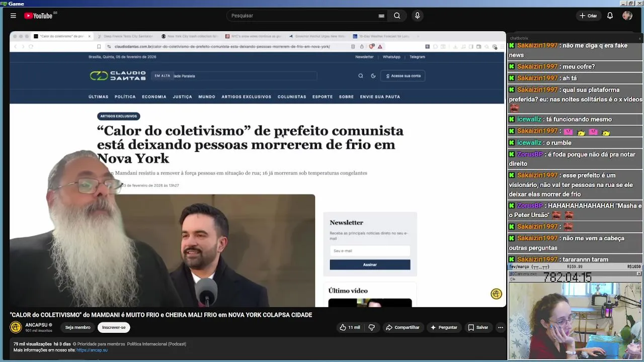Save video with the Salvar button
This screenshot has height=362, width=644.
[x=478, y=327]
